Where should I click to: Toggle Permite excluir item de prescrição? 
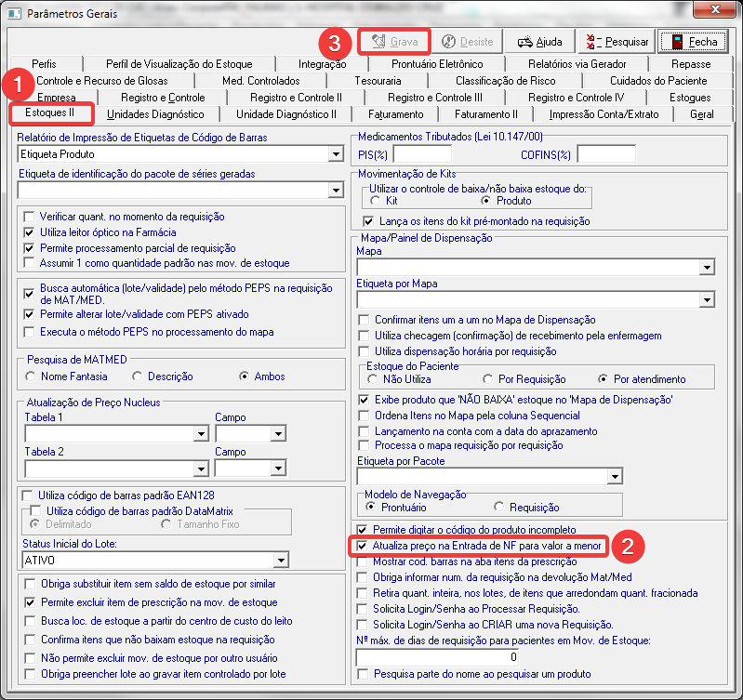pos(30,602)
